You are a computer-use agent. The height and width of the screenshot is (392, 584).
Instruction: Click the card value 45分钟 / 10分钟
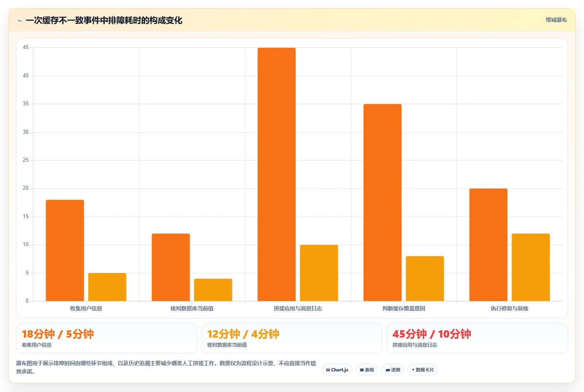click(432, 334)
